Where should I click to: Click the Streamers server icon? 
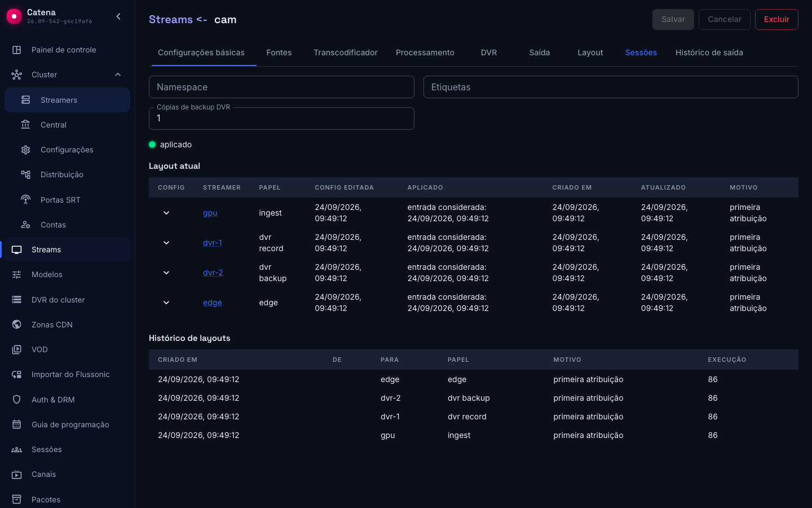pyautogui.click(x=26, y=100)
